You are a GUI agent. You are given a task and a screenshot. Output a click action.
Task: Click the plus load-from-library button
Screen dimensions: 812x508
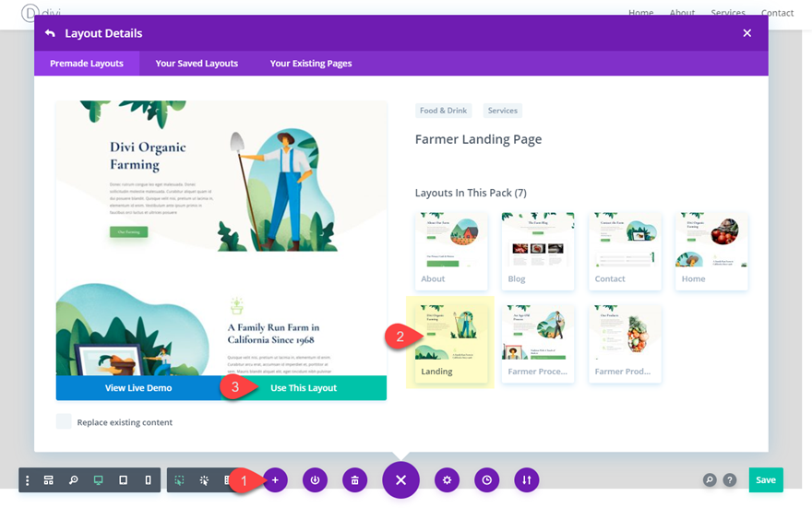276,480
